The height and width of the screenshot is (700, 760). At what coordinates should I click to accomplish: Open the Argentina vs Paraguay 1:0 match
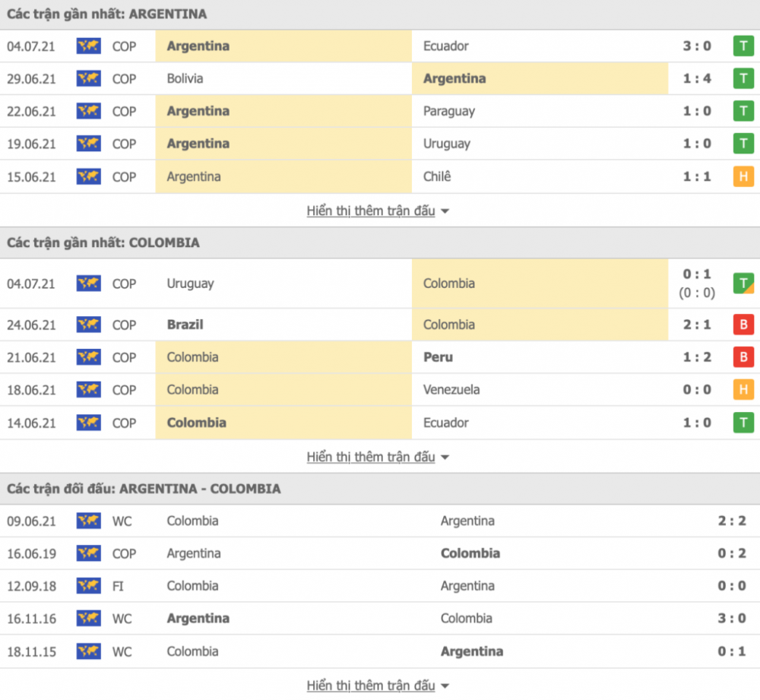coord(380,111)
